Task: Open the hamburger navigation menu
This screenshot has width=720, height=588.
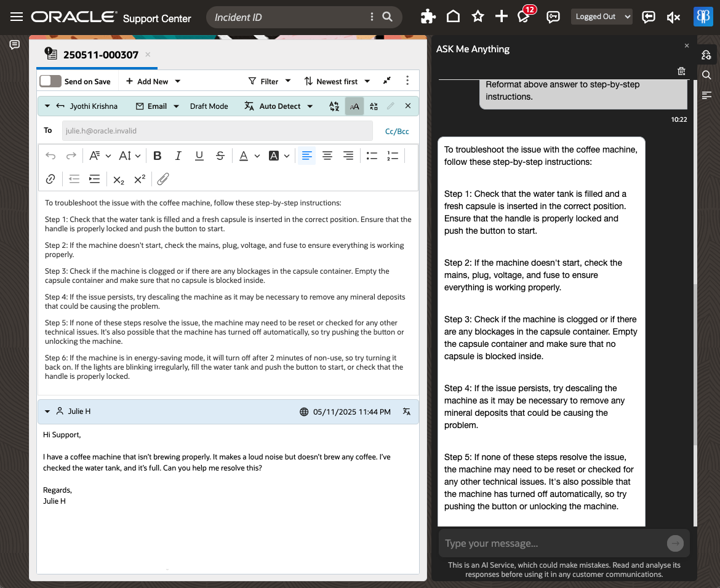Action: point(17,17)
